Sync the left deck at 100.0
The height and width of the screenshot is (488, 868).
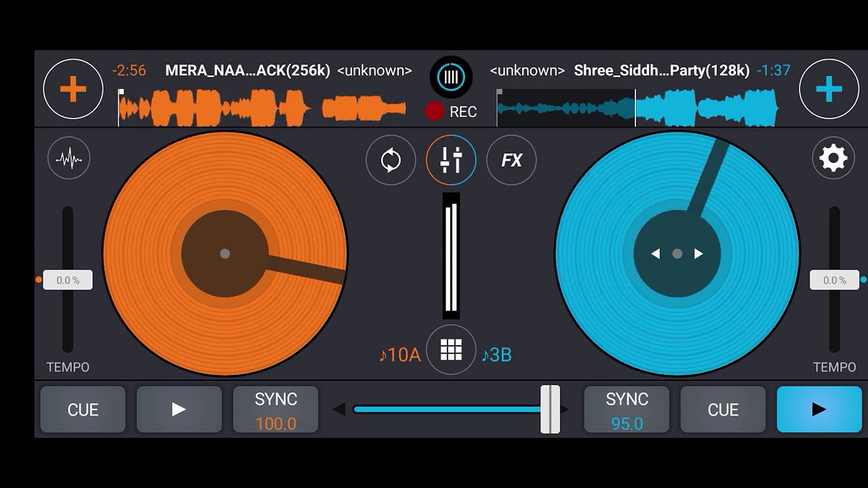click(x=275, y=409)
